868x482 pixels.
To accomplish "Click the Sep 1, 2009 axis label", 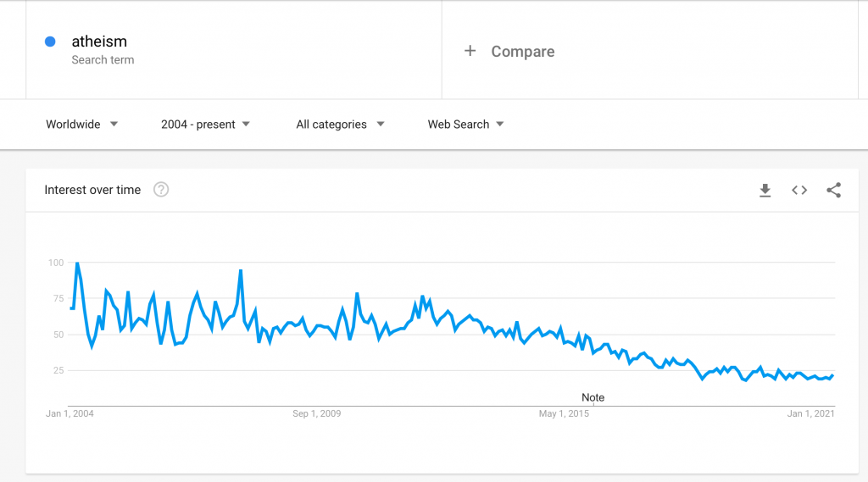I will click(x=317, y=414).
